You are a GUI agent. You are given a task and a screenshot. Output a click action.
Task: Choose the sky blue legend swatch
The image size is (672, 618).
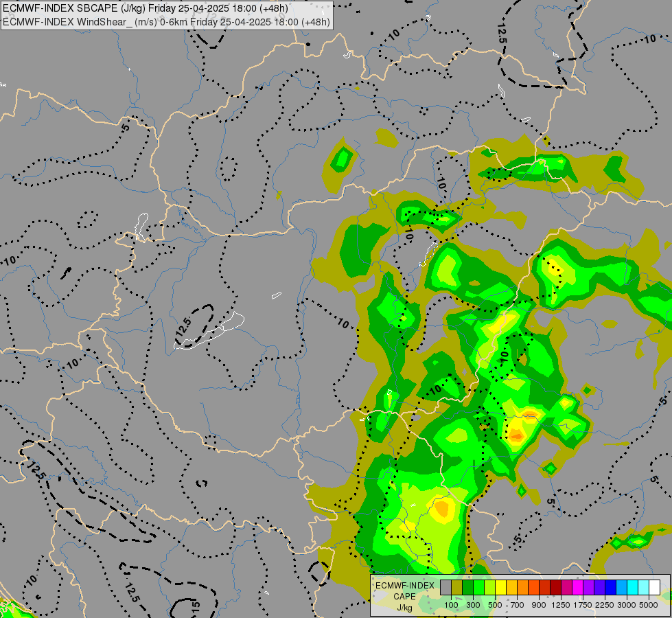pos(621,588)
